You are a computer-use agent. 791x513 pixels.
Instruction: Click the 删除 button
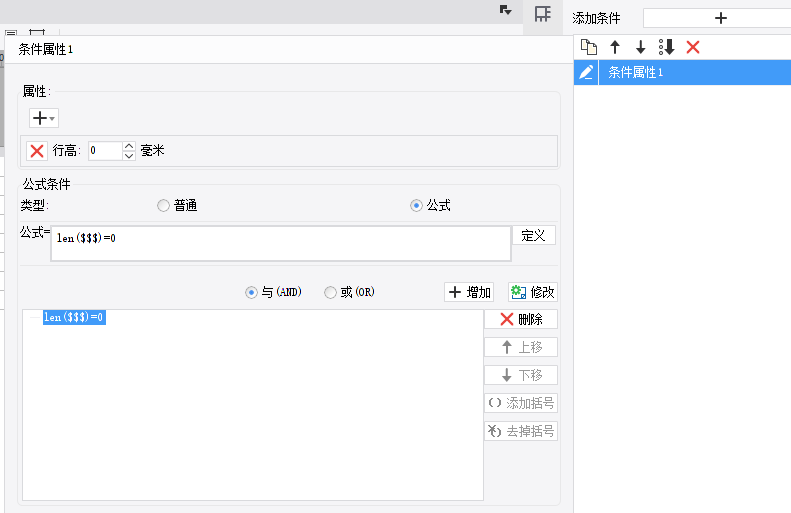(x=521, y=319)
